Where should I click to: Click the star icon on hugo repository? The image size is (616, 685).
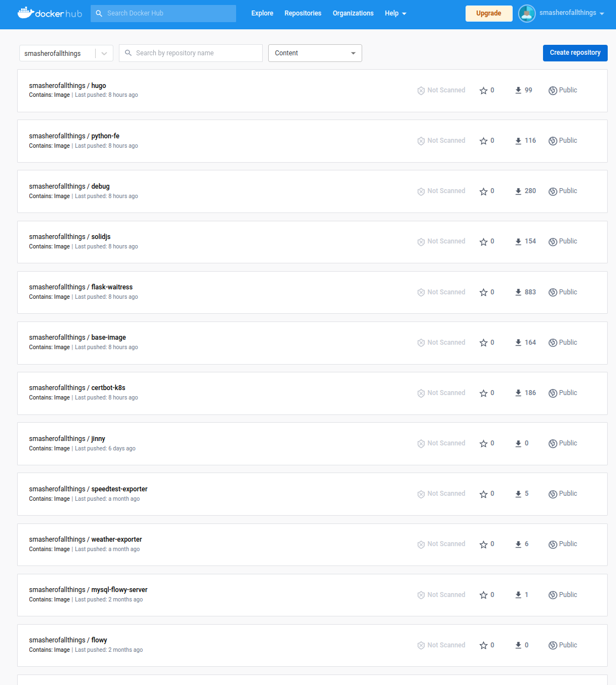click(x=483, y=91)
